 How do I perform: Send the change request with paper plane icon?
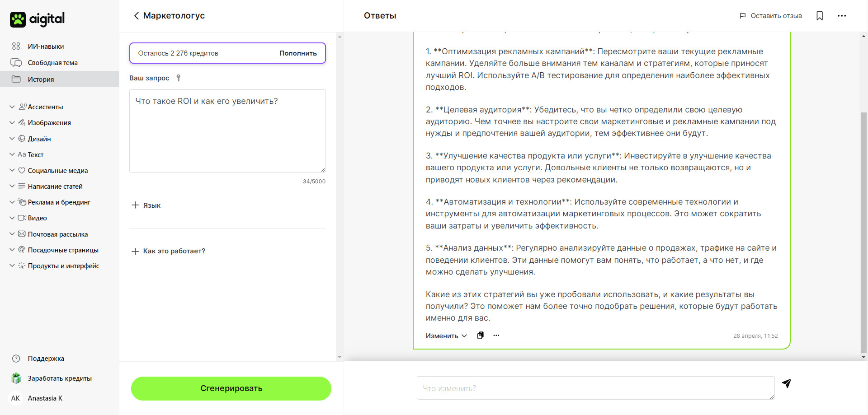tap(787, 383)
